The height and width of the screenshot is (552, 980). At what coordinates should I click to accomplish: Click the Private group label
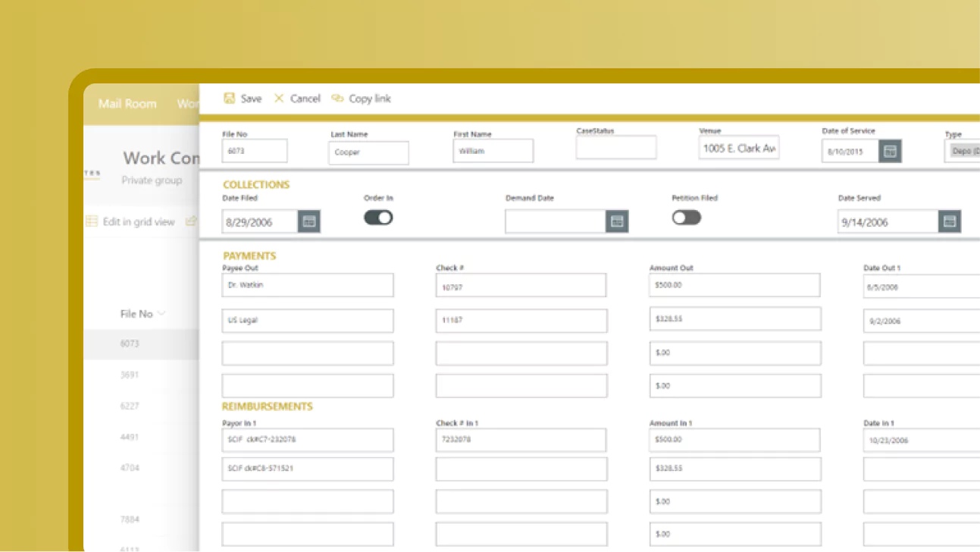point(152,180)
